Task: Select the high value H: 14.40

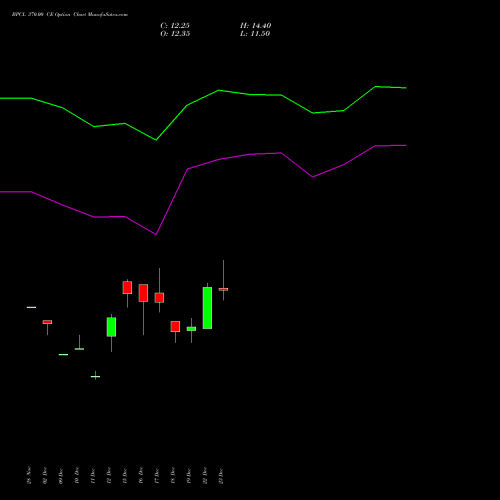Action: click(255, 26)
